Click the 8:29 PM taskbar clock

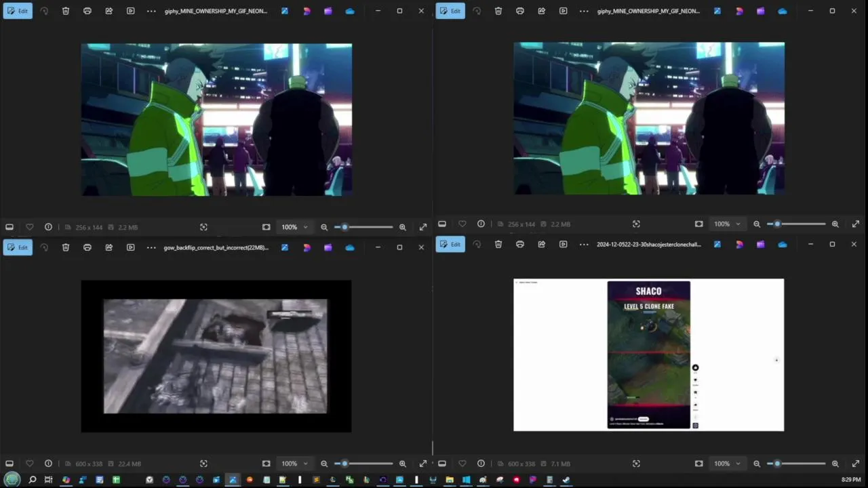pos(851,480)
